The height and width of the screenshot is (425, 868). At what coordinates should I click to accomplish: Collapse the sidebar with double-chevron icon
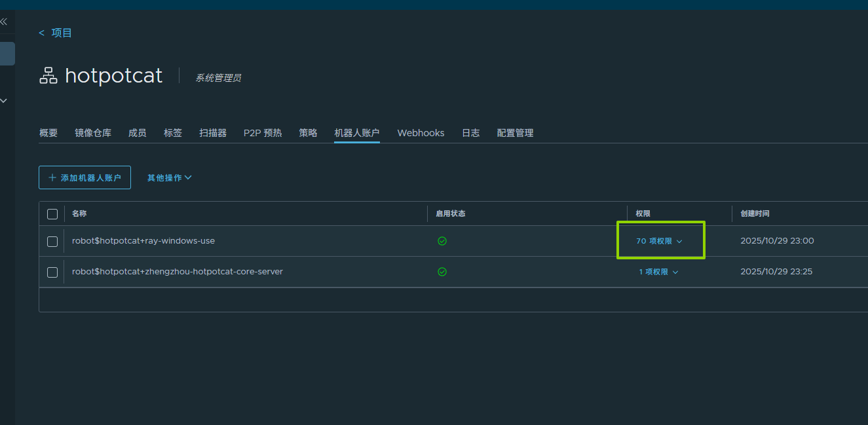point(4,22)
